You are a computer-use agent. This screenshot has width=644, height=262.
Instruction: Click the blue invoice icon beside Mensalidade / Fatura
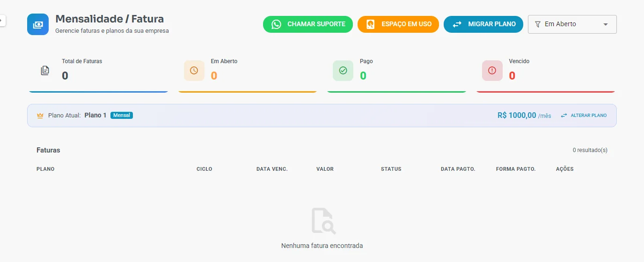pyautogui.click(x=38, y=24)
